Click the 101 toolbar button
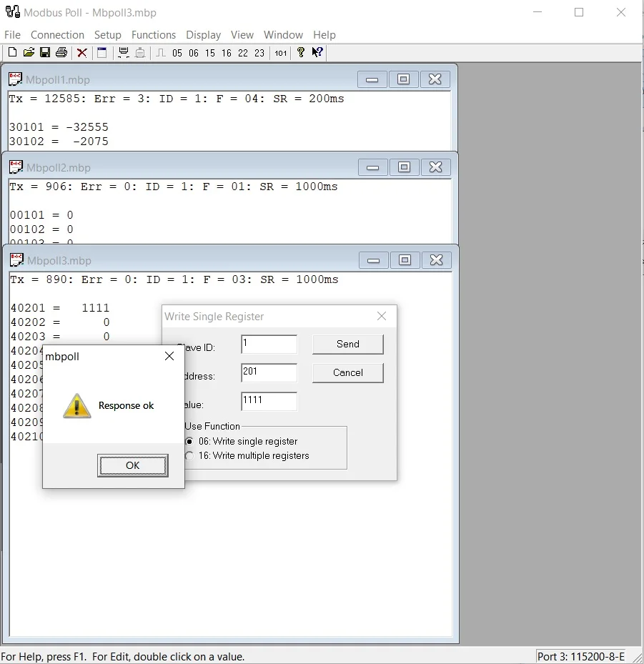Viewport: 644px width, 664px height. click(x=281, y=53)
